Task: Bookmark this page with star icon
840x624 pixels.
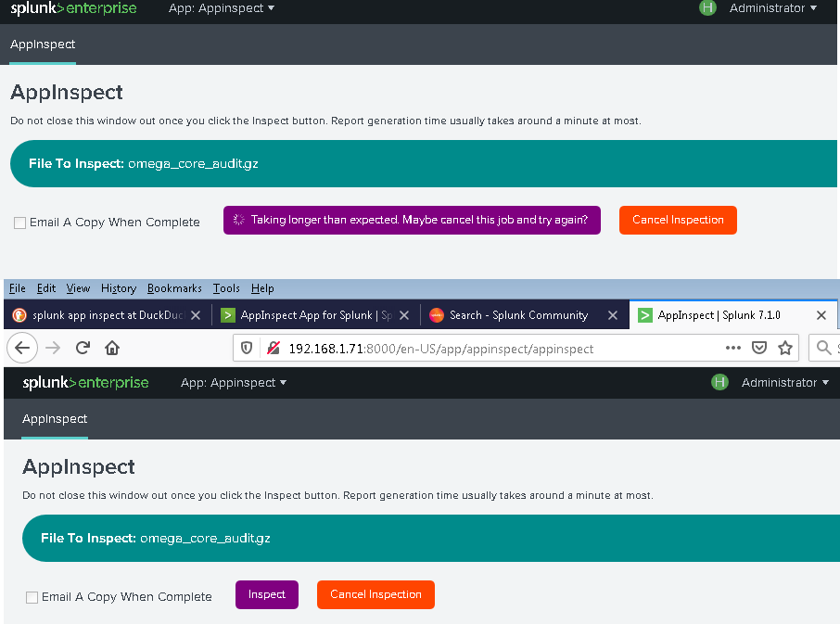Action: point(785,348)
